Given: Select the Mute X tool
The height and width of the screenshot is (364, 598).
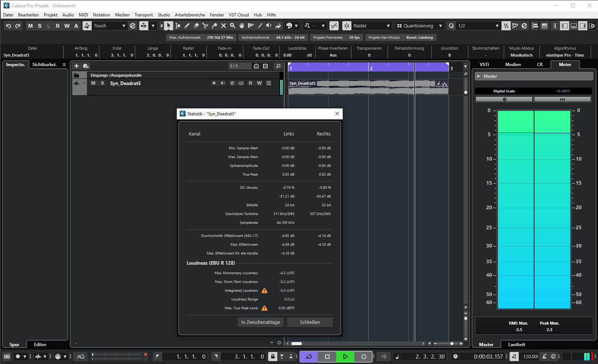Looking at the screenshot, I should (x=224, y=26).
